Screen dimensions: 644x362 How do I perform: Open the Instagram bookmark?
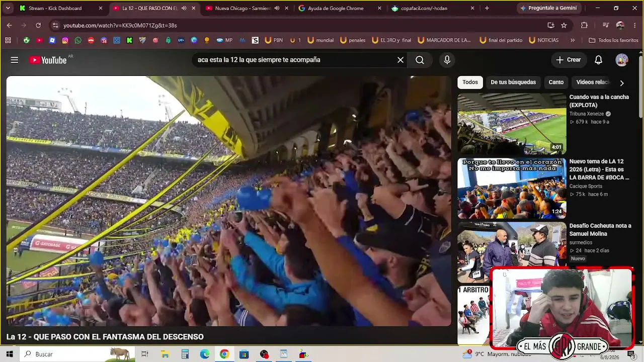pyautogui.click(x=65, y=40)
